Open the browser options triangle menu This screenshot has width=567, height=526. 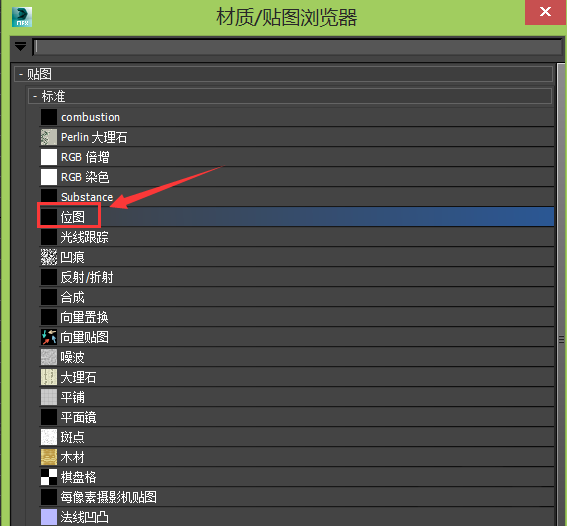(x=21, y=46)
